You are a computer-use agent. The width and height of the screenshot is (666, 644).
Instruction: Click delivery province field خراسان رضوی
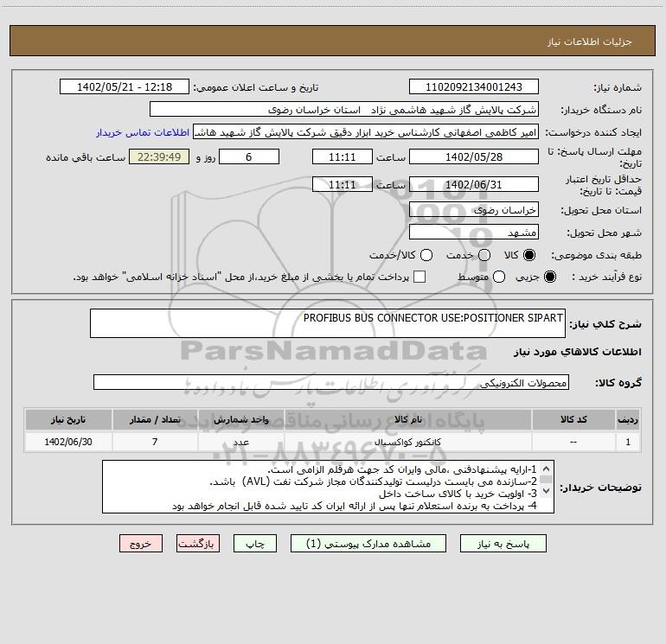pyautogui.click(x=474, y=210)
